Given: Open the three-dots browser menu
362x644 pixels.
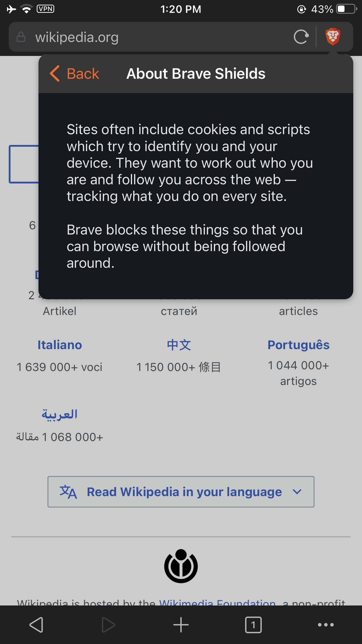Looking at the screenshot, I should click(x=326, y=625).
